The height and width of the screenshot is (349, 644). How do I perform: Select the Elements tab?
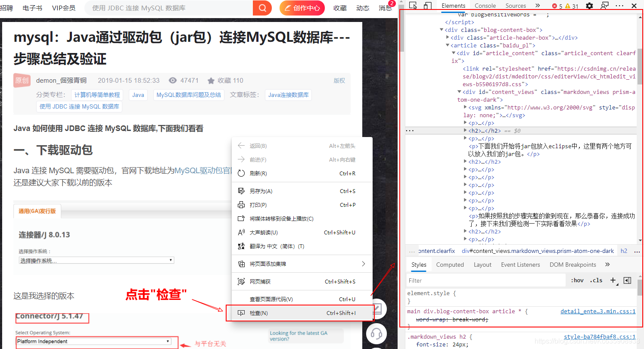pos(453,6)
